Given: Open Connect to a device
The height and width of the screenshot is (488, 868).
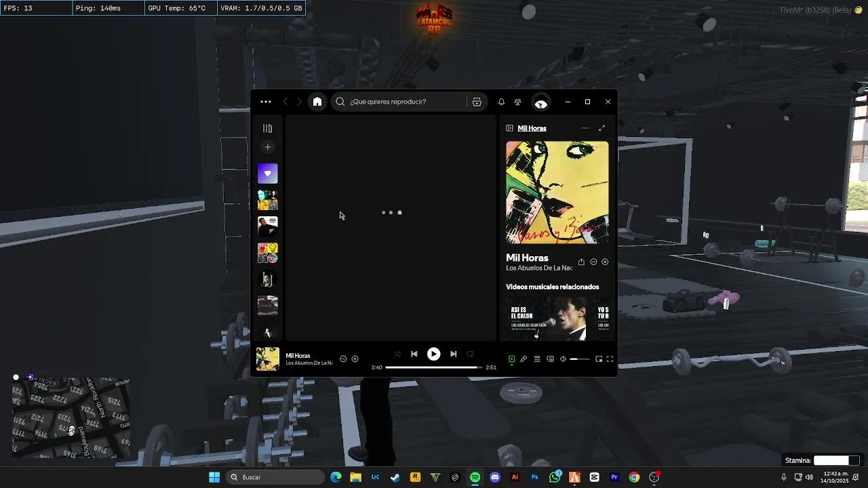Looking at the screenshot, I should [550, 359].
